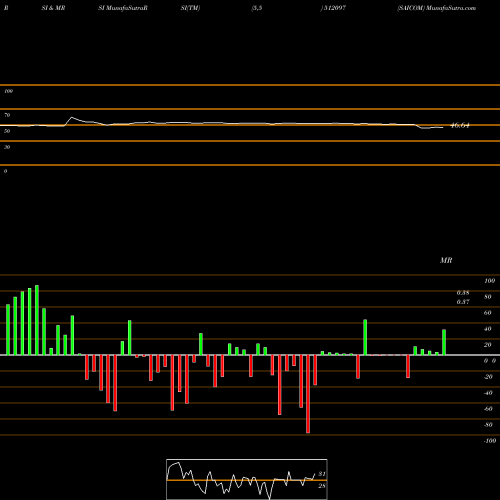Click the '40' label on MR axis
500x500 pixels.
tap(488, 329)
